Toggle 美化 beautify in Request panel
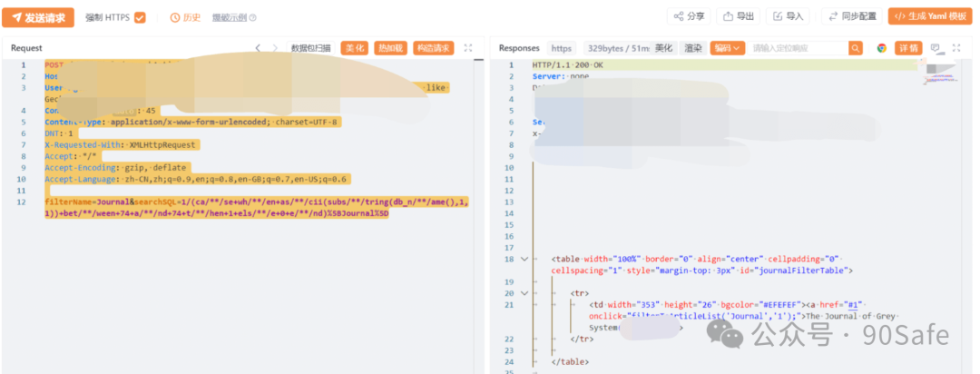Screen dimensions: 980x374 354,48
